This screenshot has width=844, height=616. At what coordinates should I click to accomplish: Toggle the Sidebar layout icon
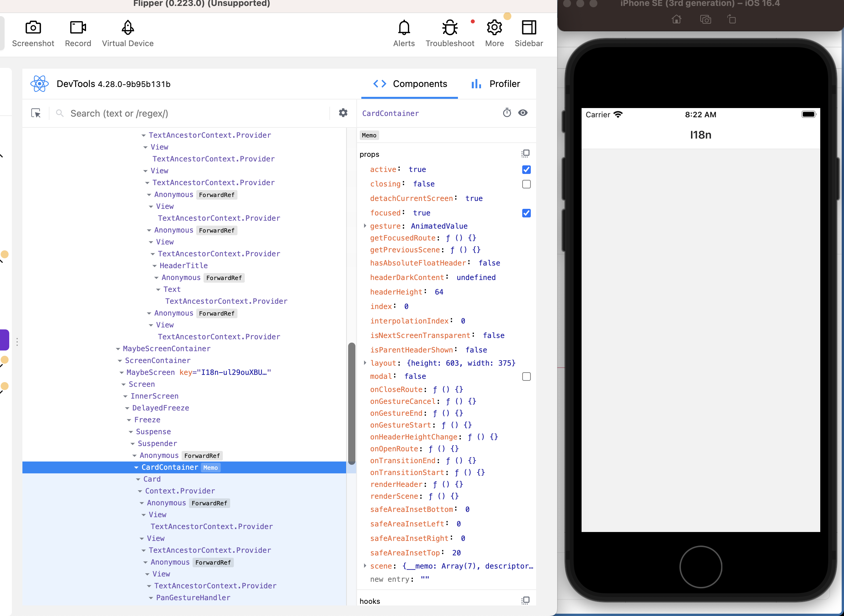[x=529, y=28]
